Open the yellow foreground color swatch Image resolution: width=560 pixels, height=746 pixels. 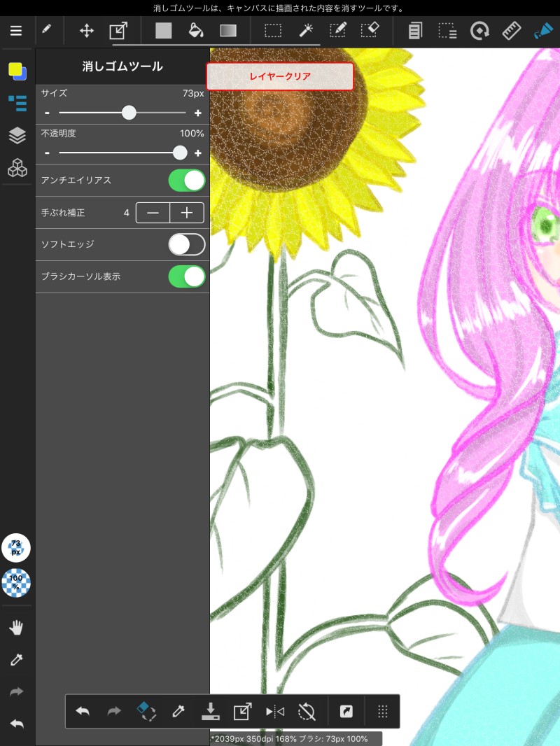click(15, 69)
